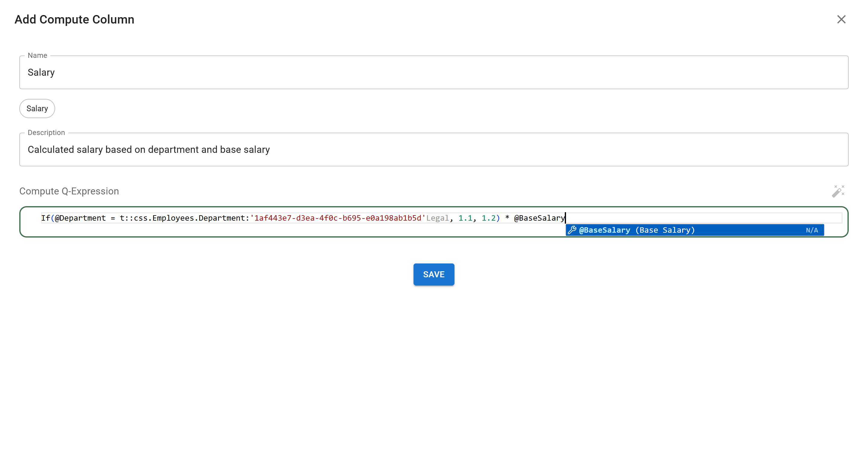
Task: Click the Add Compute Column title
Action: click(x=74, y=20)
